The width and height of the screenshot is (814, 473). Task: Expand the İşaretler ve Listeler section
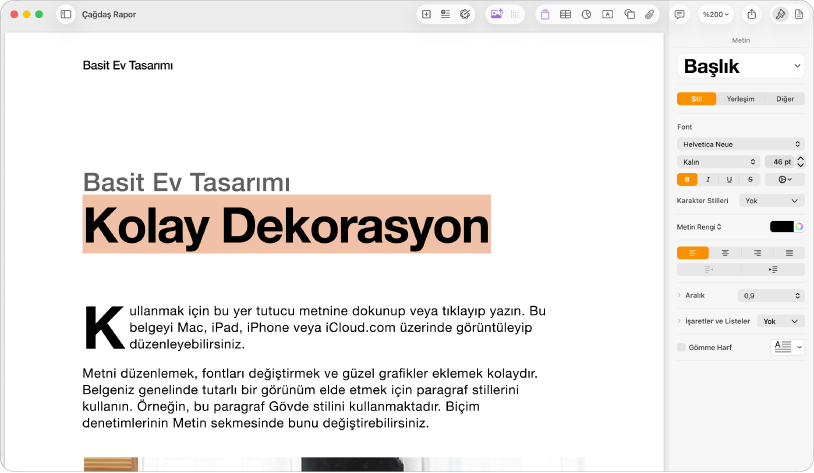click(x=679, y=321)
